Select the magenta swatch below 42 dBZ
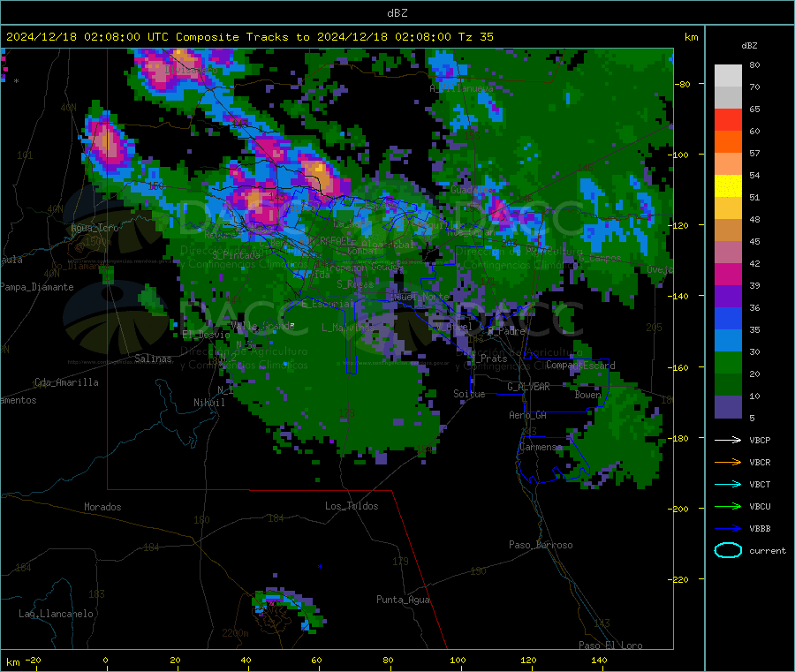The image size is (795, 672). click(x=728, y=274)
